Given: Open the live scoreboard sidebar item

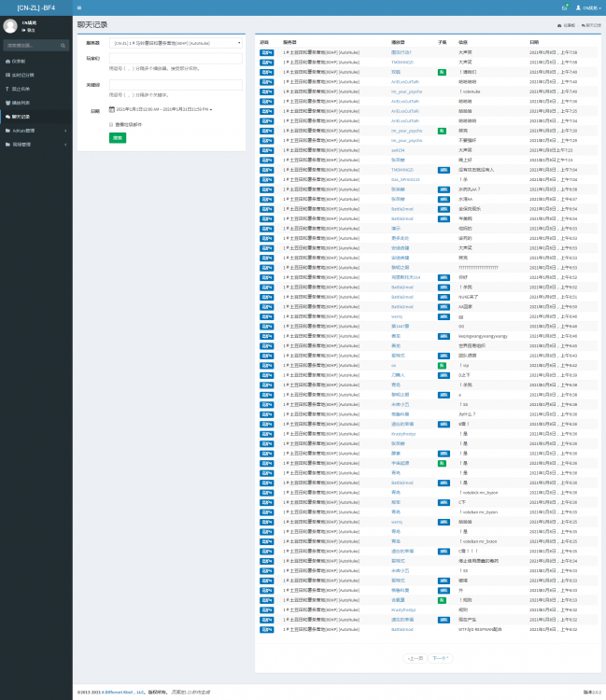Looking at the screenshot, I should [x=22, y=75].
